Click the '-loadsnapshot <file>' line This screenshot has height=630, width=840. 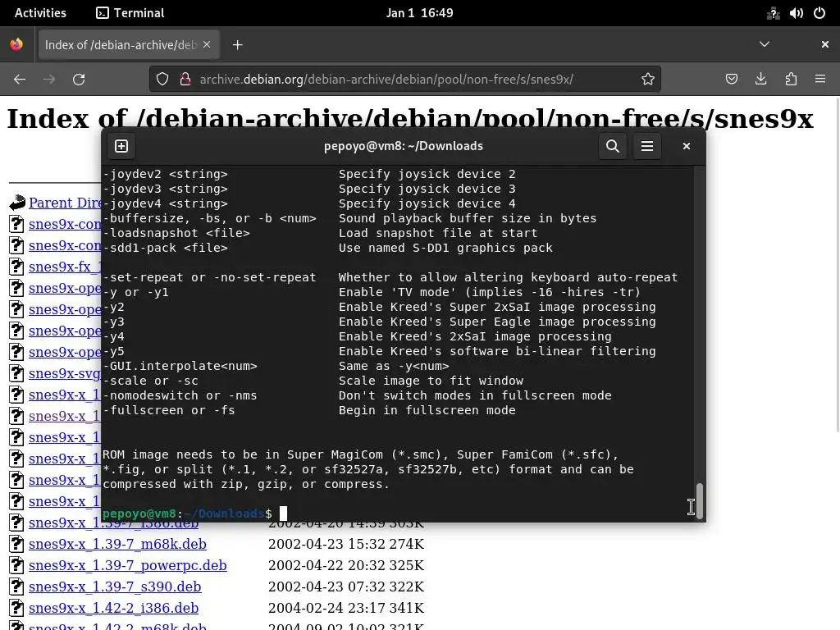coord(176,233)
